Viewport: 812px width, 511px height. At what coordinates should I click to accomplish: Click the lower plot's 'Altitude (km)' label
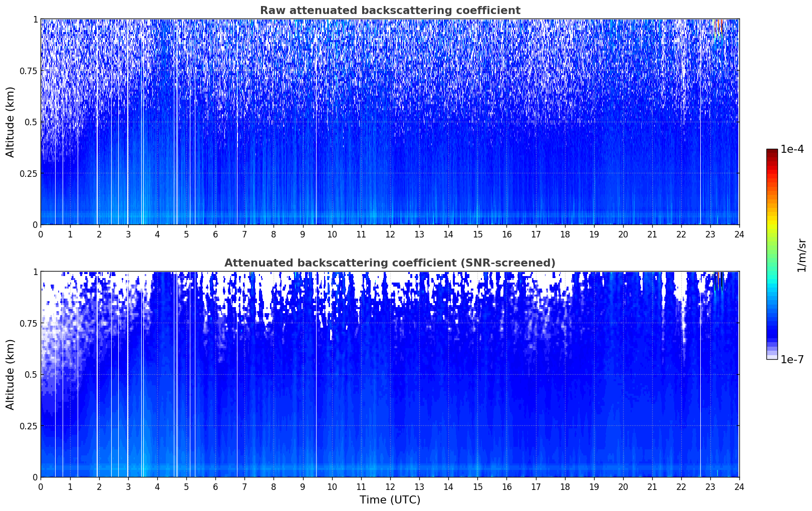(x=11, y=374)
